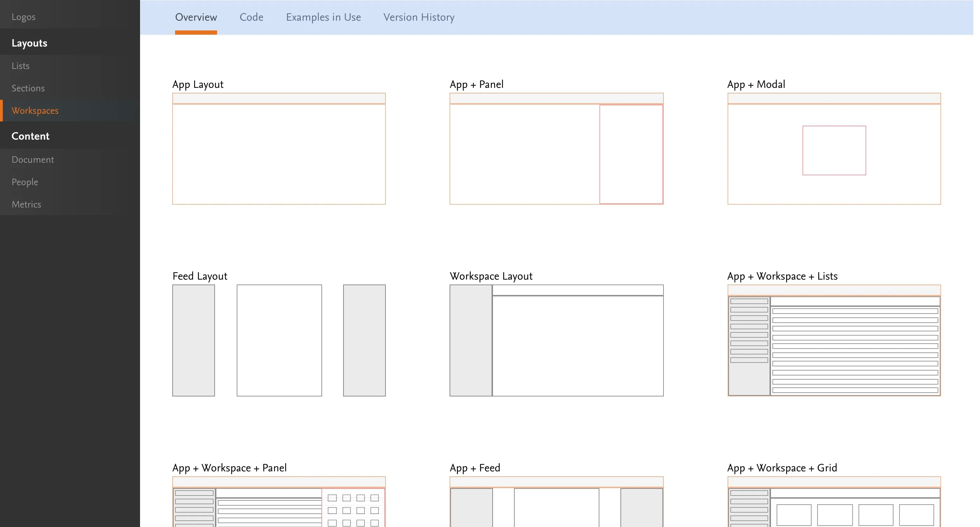
Task: Click the App + Modal title text
Action: (x=756, y=84)
